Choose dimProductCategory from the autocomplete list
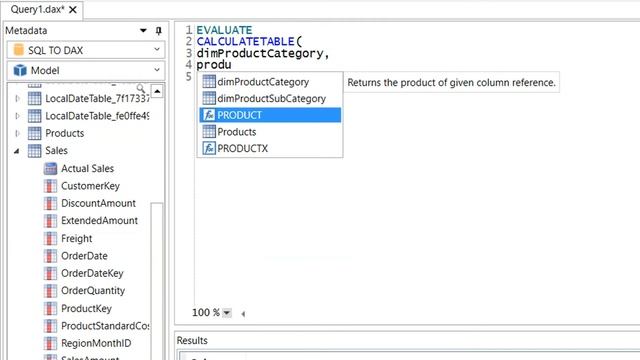 click(x=270, y=82)
